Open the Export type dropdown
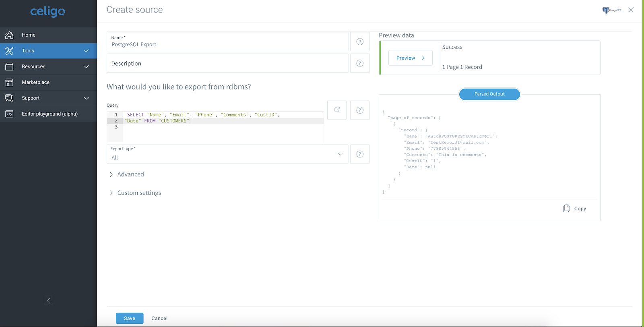Viewport: 644px width, 327px height. pos(227,154)
